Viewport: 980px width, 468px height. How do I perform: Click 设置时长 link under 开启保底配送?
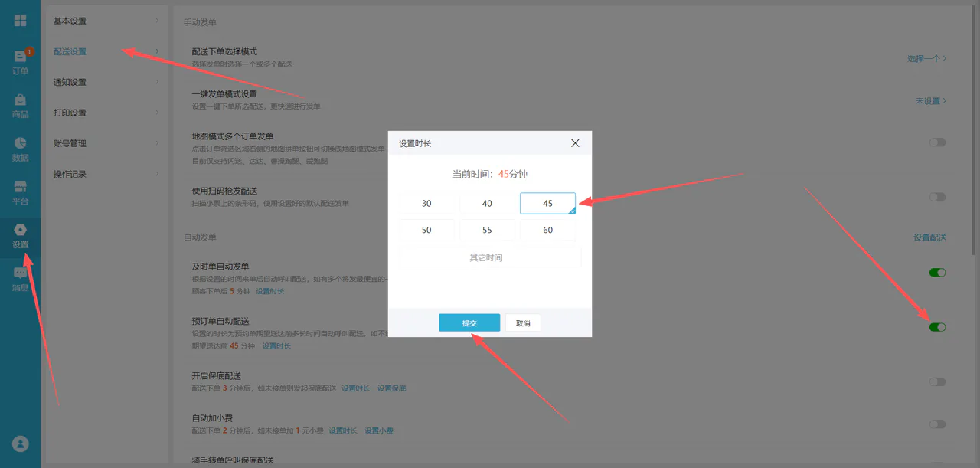355,388
